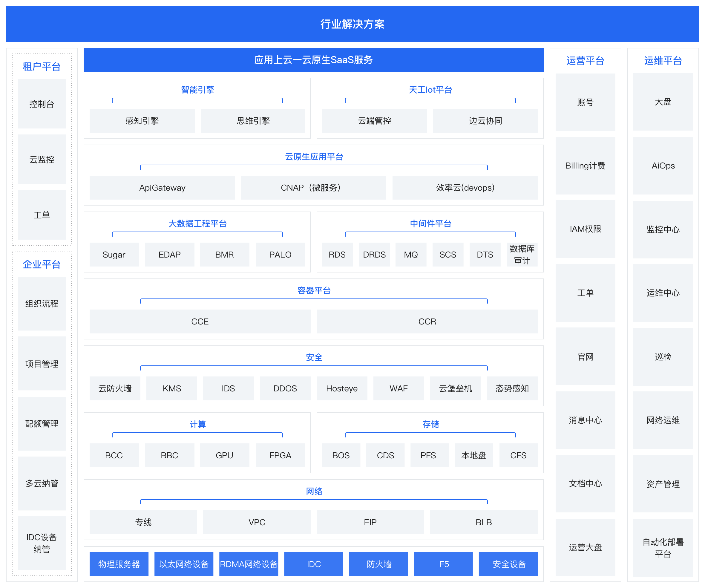Select the 自动化部署平台 block
The width and height of the screenshot is (705, 588).
663,548
